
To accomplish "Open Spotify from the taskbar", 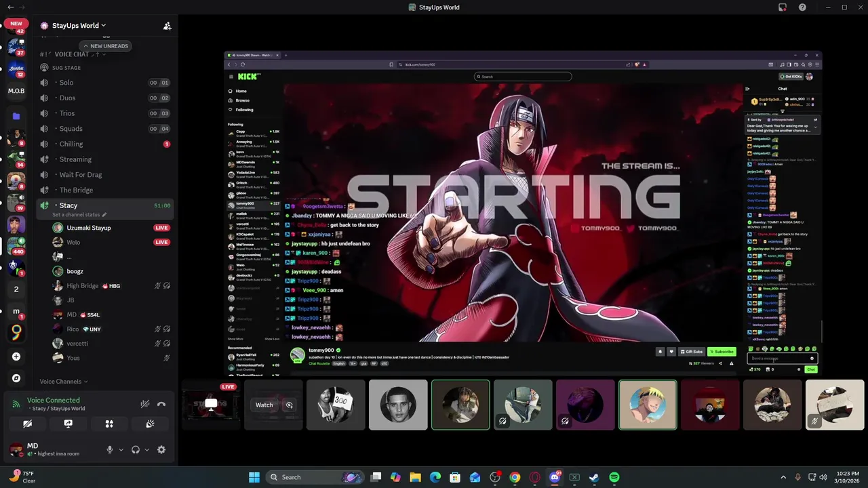I will click(614, 477).
